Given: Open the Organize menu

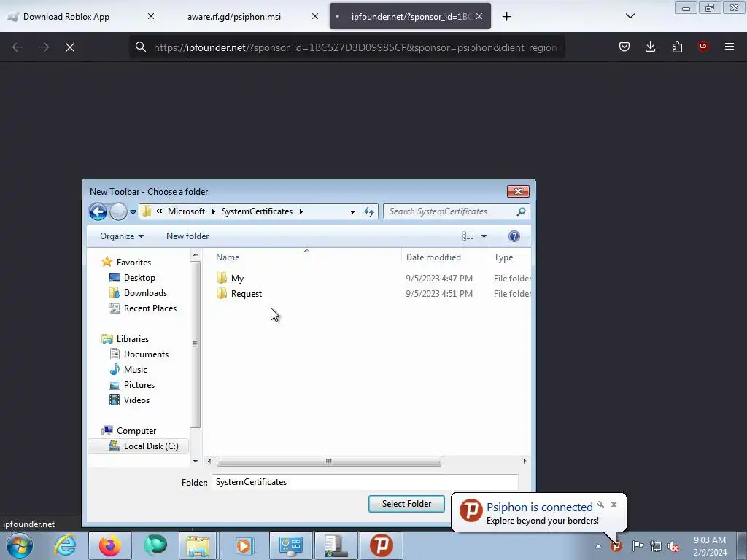Looking at the screenshot, I should [122, 236].
